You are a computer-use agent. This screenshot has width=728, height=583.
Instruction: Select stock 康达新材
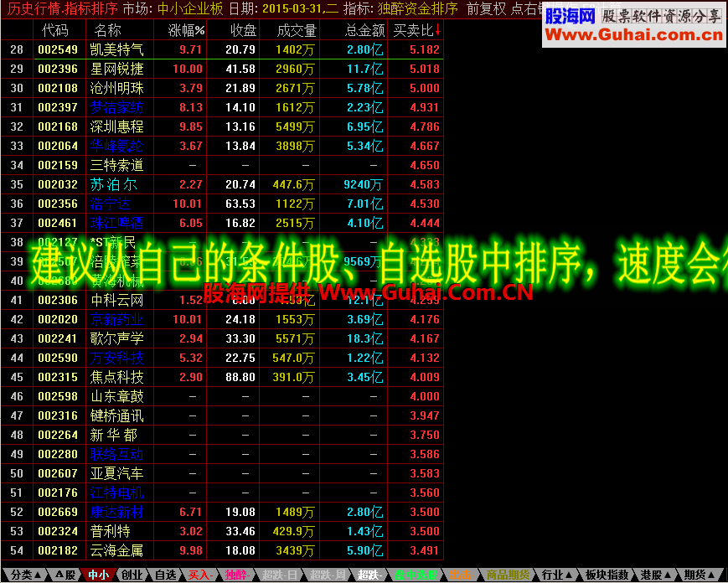pyautogui.click(x=117, y=512)
